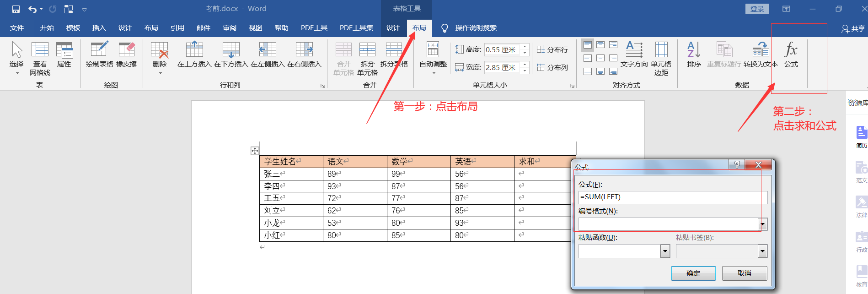Open Cell Size dialog launcher

[x=572, y=86]
